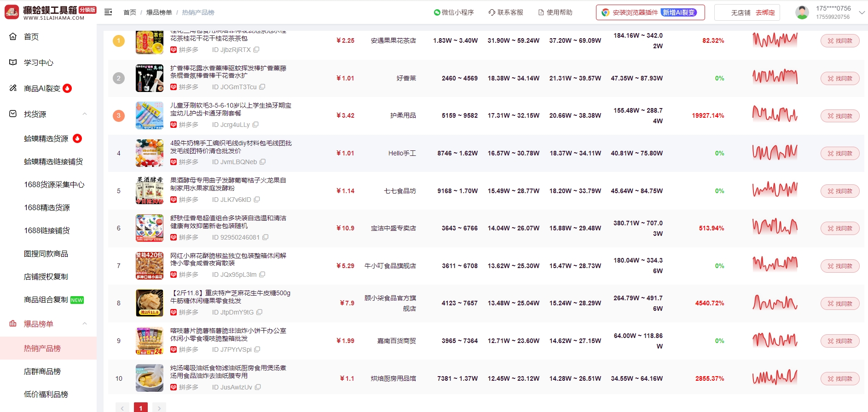Click 找同款 for 顾小柒食品 row
The image size is (868, 412).
[840, 303]
